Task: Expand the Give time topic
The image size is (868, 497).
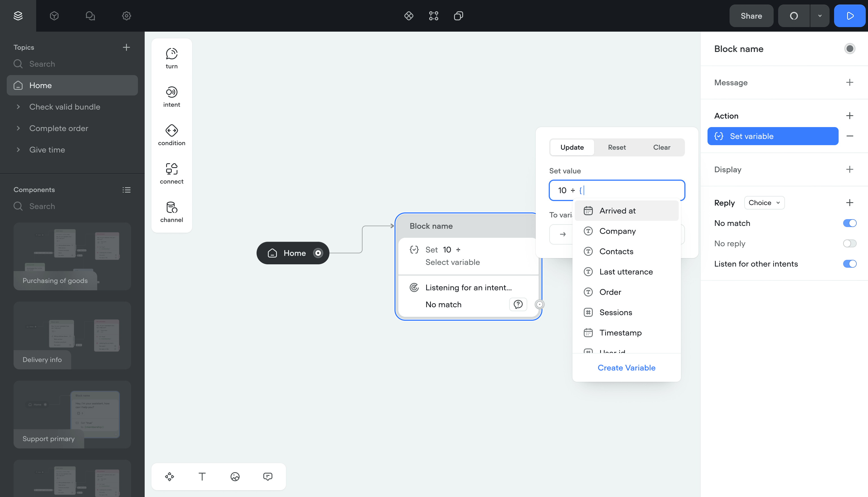Action: 18,150
